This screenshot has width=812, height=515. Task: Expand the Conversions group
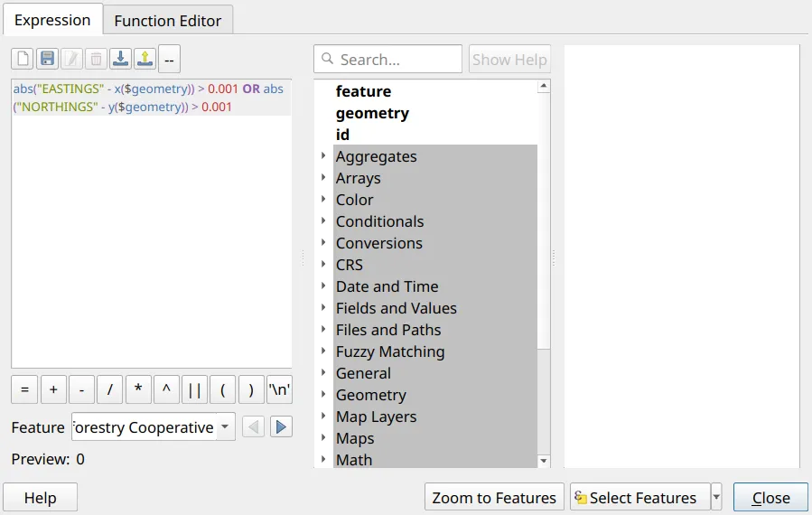(323, 242)
